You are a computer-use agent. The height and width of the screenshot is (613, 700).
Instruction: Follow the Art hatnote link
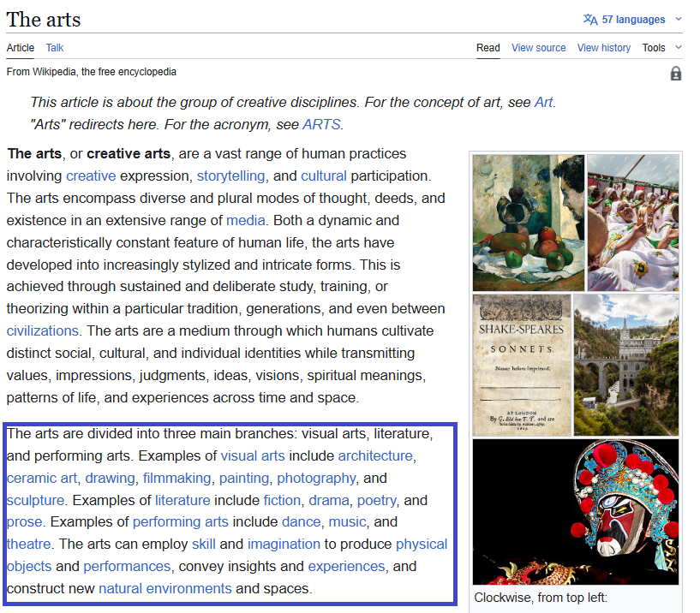543,102
